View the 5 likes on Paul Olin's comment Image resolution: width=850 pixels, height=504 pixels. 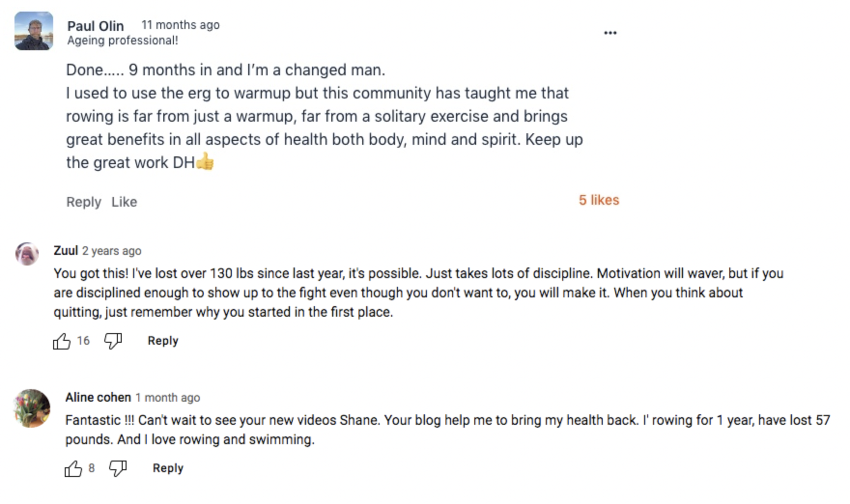[x=599, y=200]
